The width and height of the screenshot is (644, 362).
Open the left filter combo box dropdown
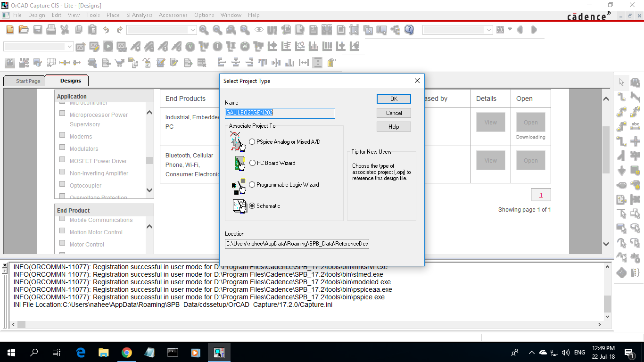70,46
